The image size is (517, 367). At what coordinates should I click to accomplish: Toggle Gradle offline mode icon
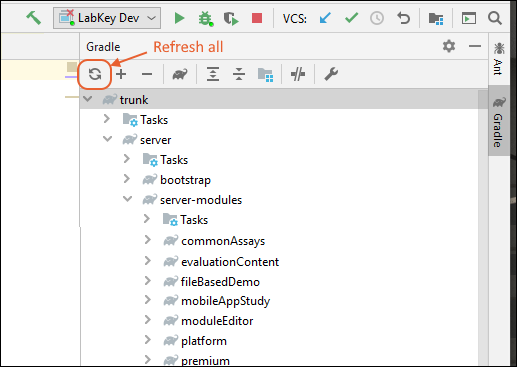(x=298, y=74)
